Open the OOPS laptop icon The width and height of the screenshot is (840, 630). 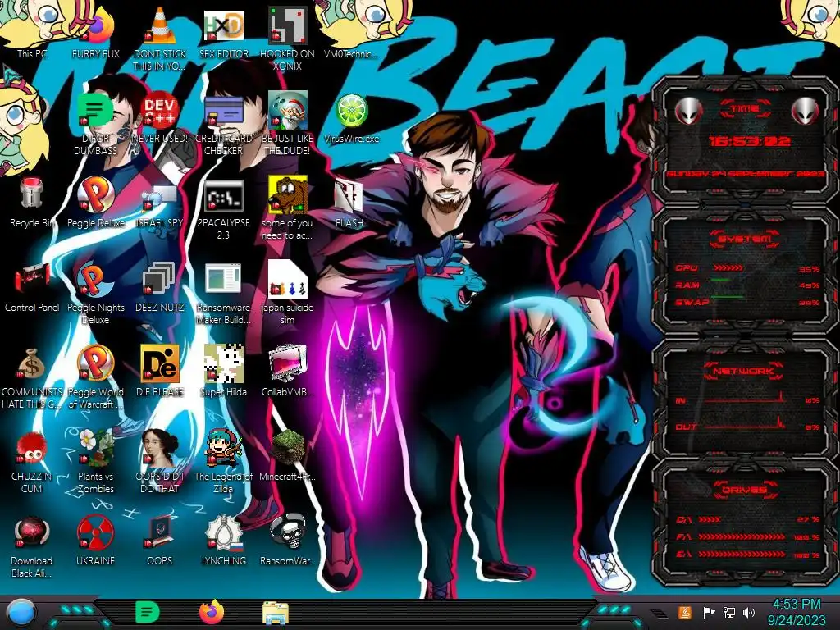click(160, 540)
